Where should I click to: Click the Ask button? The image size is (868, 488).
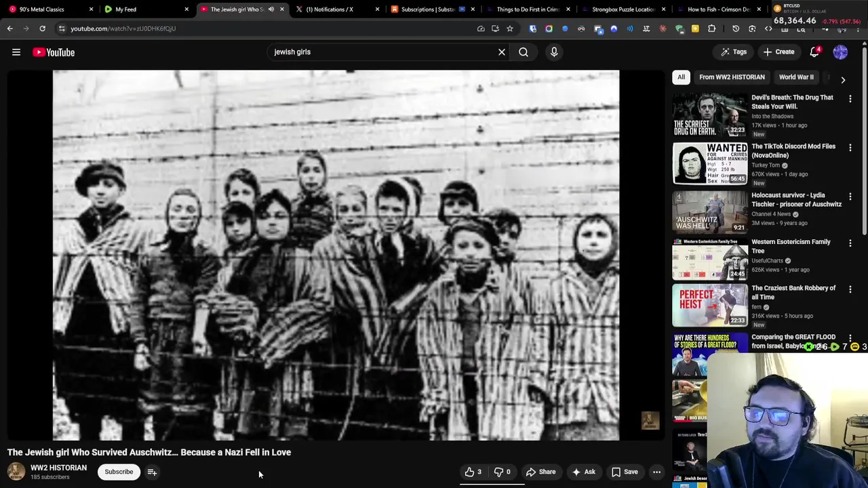click(x=584, y=472)
